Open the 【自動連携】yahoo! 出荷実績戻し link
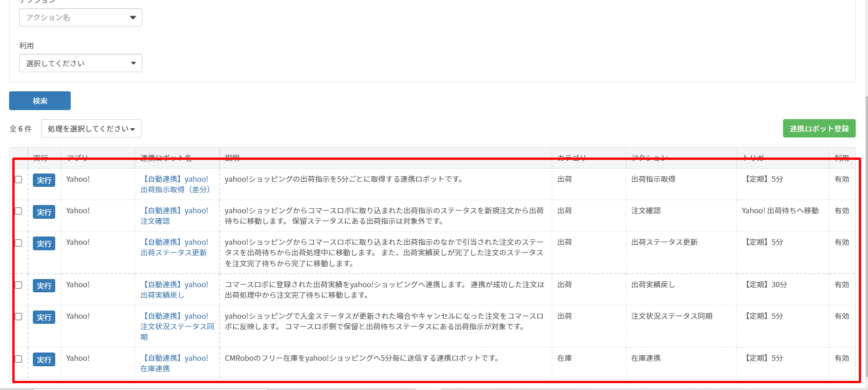Screen dimensions: 868x390 click(x=174, y=290)
